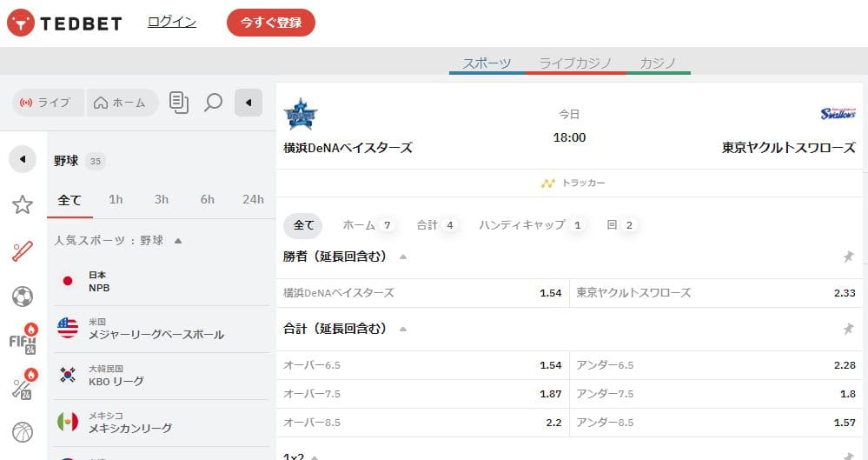Switch to スポーツ tab

[487, 63]
